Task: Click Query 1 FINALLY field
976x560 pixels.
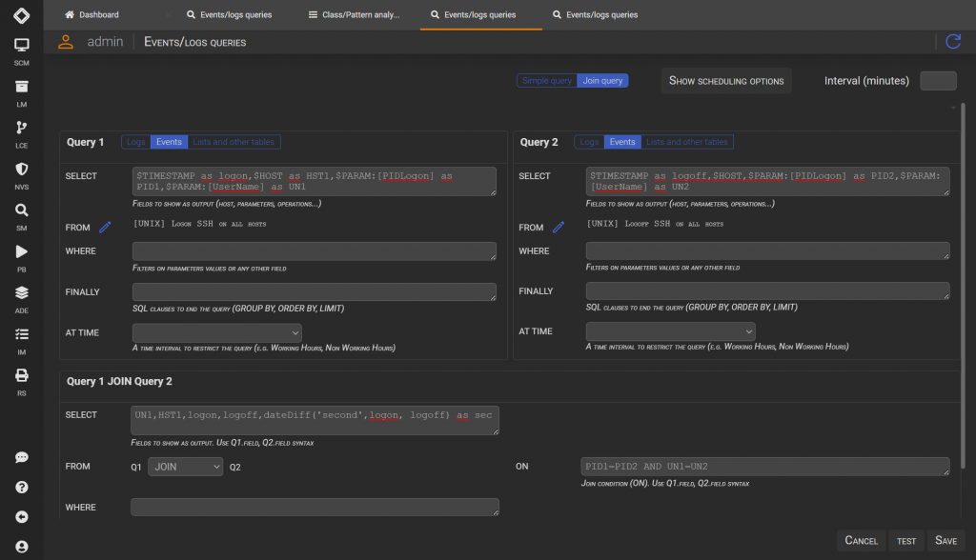Action: click(315, 291)
